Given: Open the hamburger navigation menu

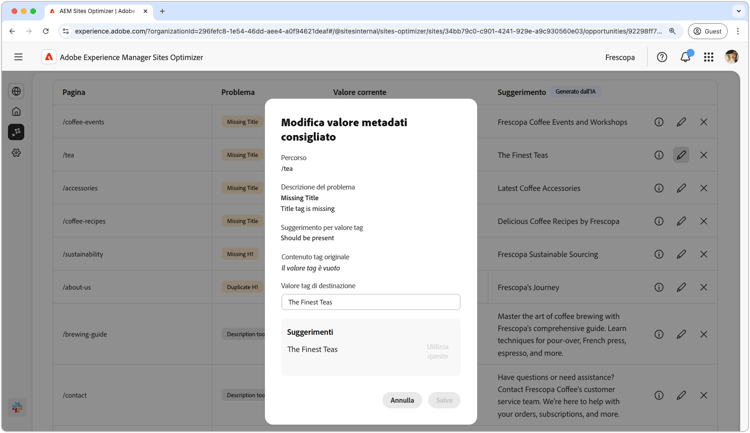Looking at the screenshot, I should click(x=18, y=57).
